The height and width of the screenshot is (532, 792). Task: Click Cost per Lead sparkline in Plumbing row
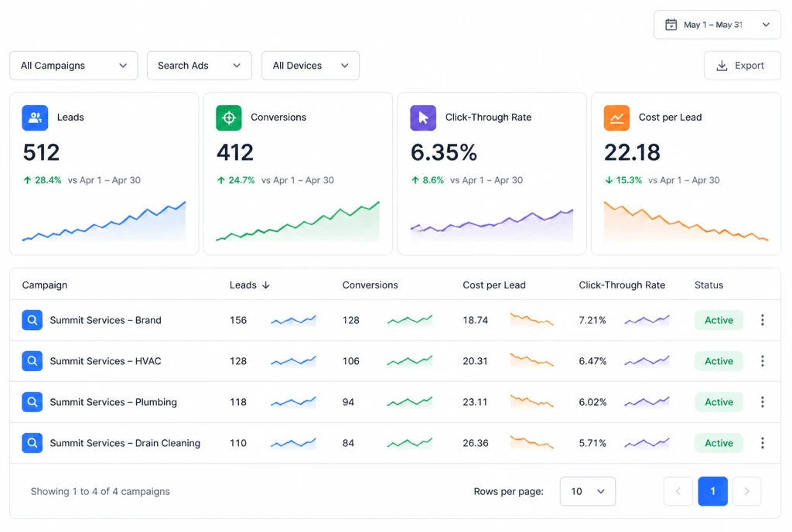coord(532,401)
